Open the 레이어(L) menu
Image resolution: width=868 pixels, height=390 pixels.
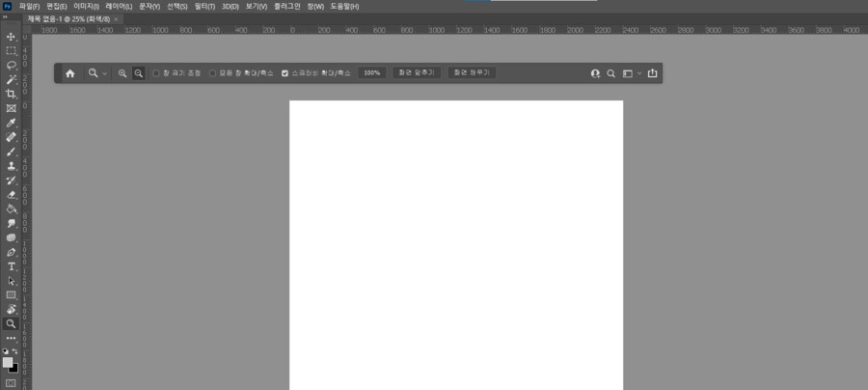[119, 7]
